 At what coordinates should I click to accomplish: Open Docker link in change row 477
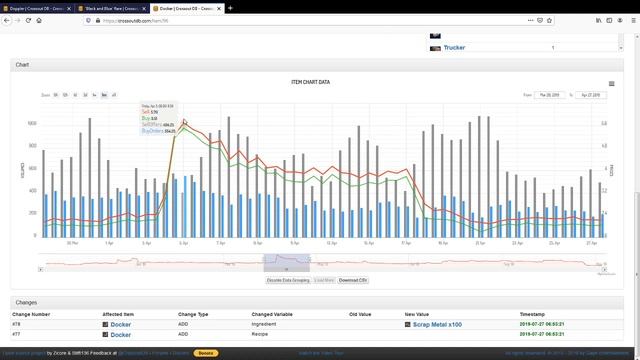click(121, 335)
